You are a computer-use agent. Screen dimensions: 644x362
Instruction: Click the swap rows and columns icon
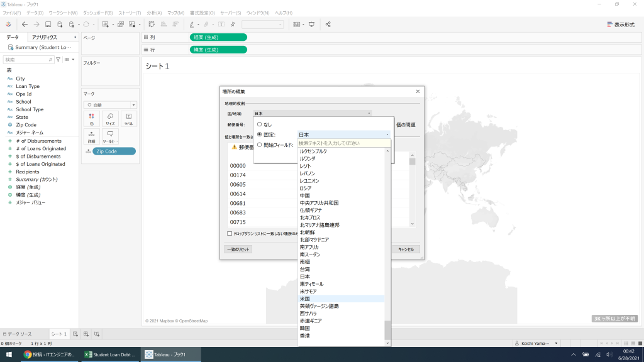152,25
